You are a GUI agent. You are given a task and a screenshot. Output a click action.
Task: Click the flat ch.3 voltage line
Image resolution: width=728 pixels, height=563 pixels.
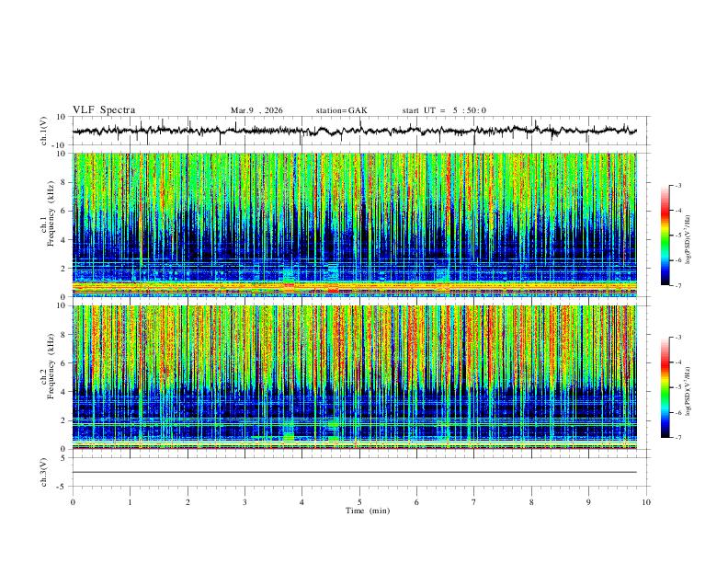coord(354,473)
